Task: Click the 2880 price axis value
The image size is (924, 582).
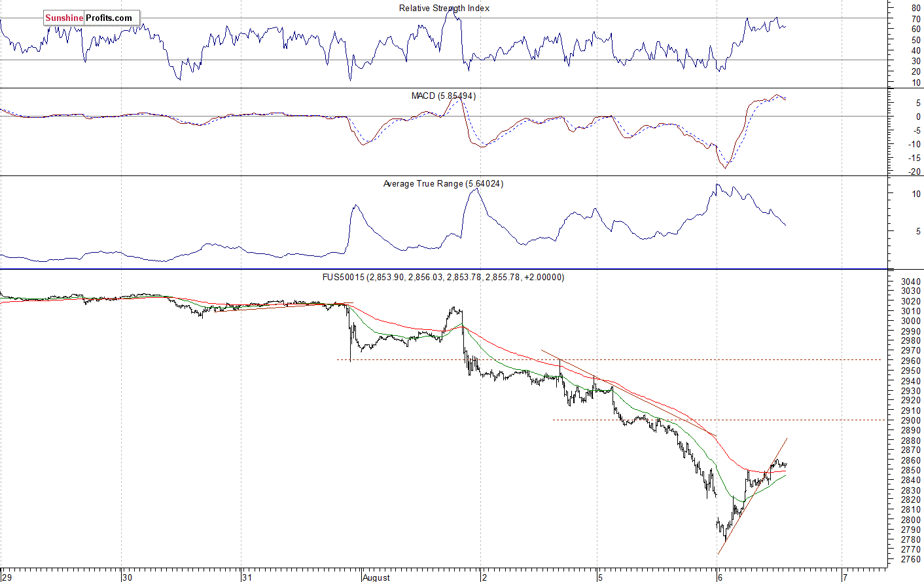Action: point(911,441)
